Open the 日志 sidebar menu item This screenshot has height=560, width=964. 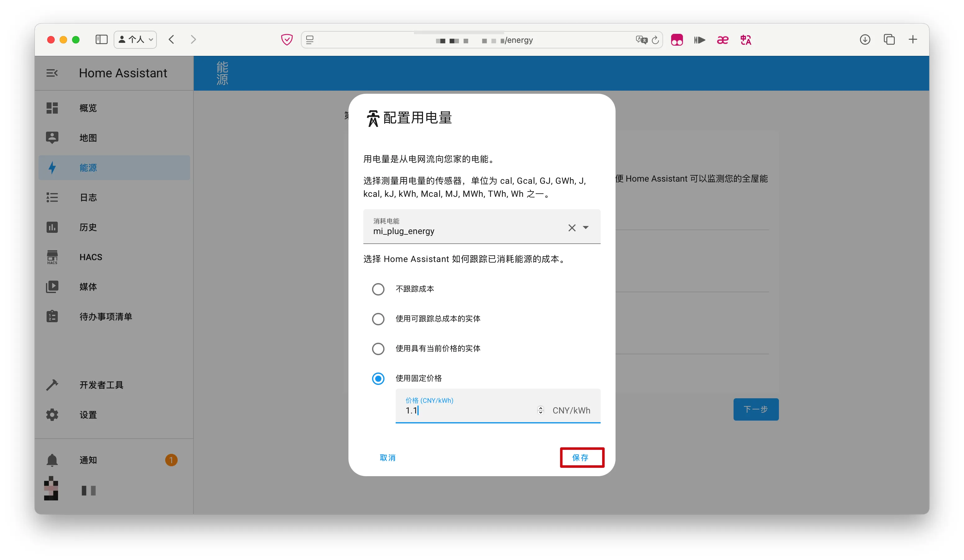(x=114, y=197)
